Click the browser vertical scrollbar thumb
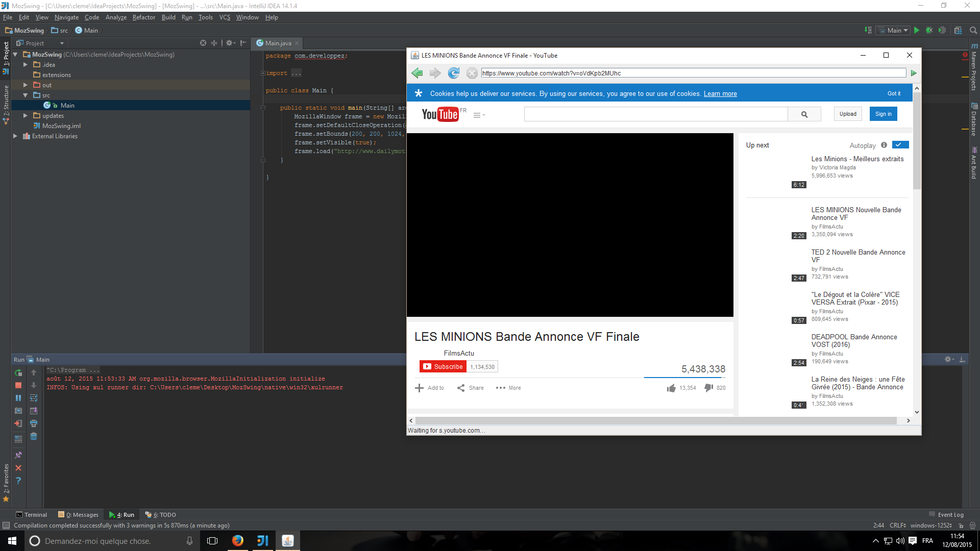 pyautogui.click(x=917, y=140)
